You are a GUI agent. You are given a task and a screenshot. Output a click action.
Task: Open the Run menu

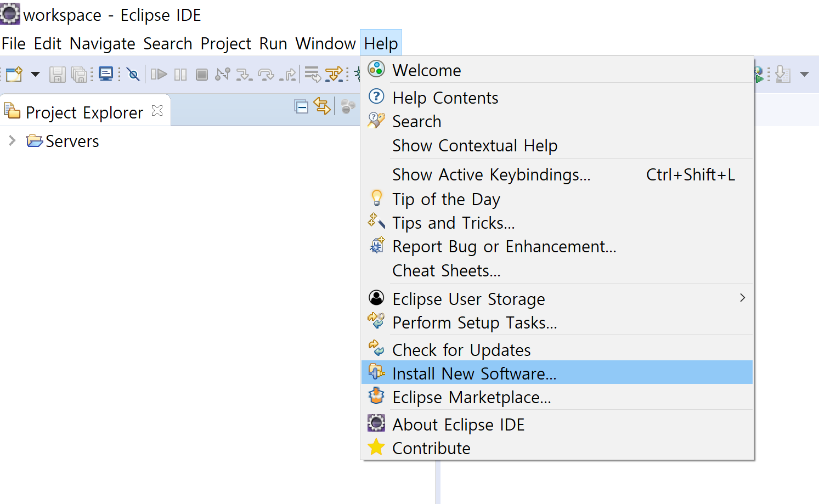point(273,43)
